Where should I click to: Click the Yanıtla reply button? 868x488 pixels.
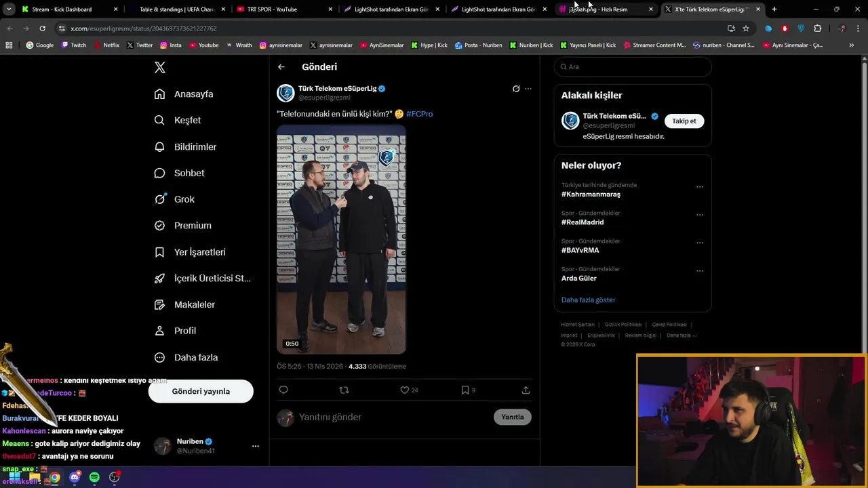(x=513, y=417)
